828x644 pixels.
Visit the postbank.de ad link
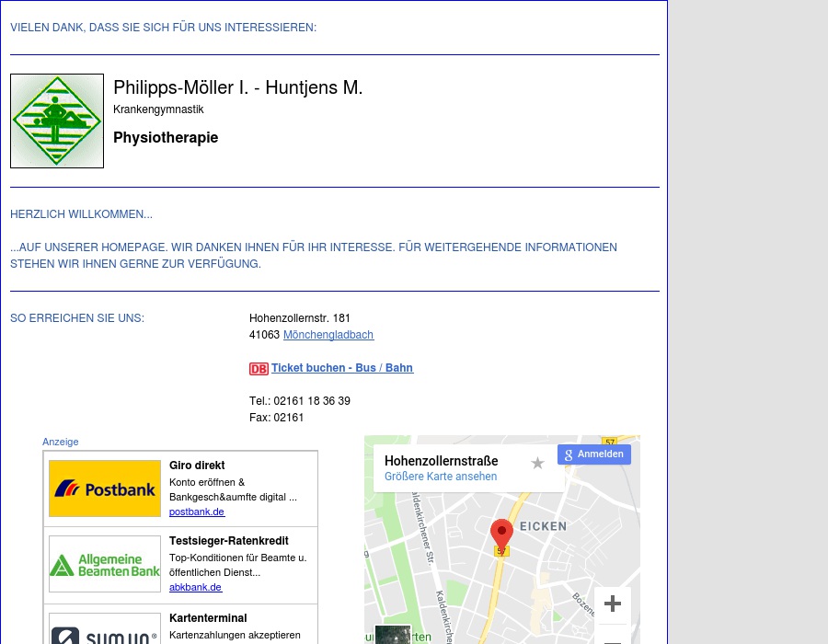(x=197, y=512)
